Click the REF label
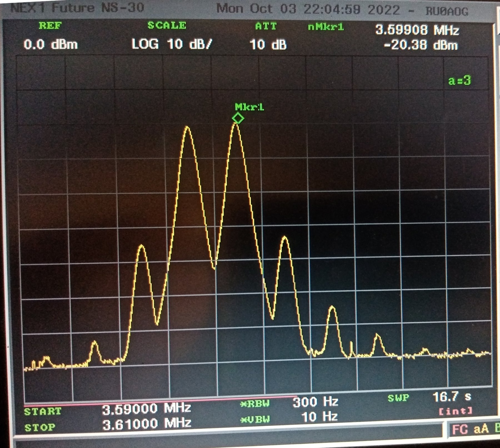 (50, 26)
